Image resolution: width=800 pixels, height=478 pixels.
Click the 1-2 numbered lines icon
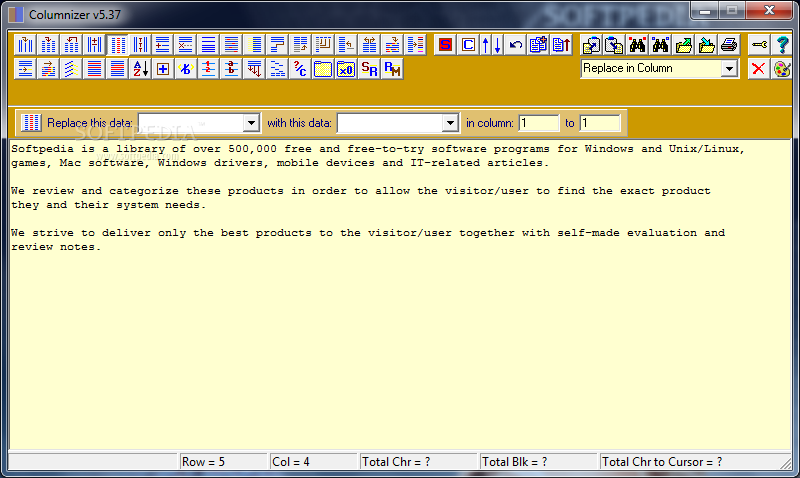[209, 68]
